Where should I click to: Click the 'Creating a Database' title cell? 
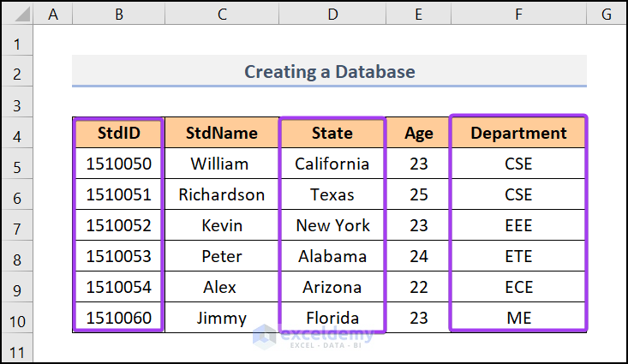click(x=329, y=71)
